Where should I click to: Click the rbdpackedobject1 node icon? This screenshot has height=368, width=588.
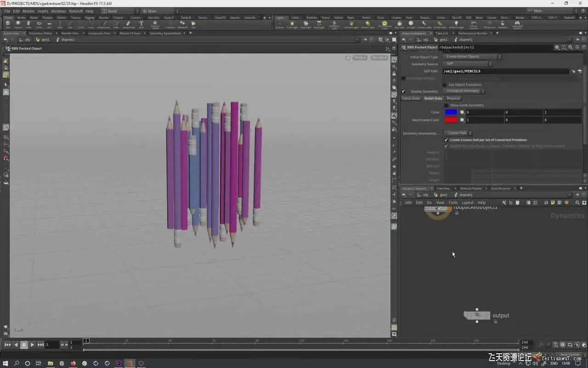click(437, 209)
